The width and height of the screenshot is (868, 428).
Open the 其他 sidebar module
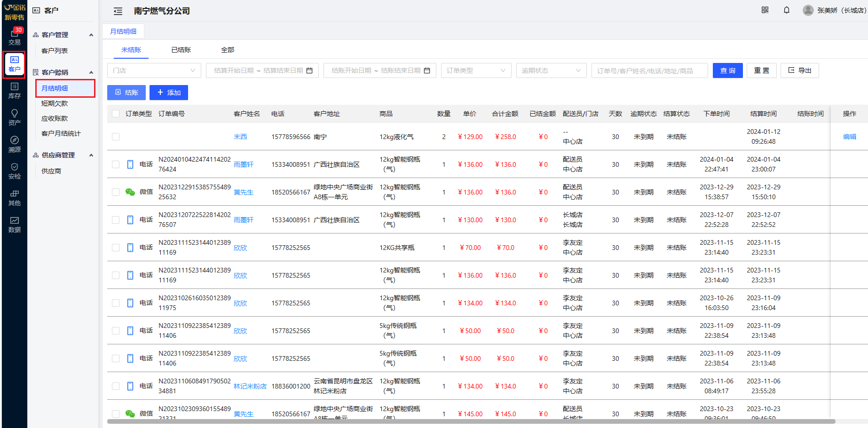click(x=15, y=198)
